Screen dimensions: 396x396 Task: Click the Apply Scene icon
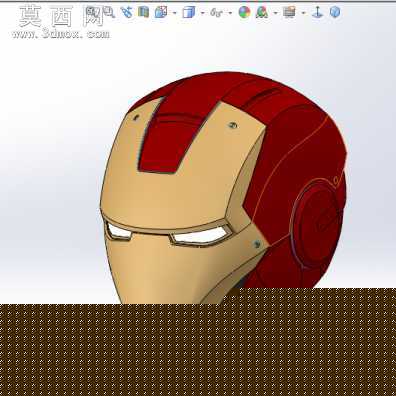coord(262,13)
